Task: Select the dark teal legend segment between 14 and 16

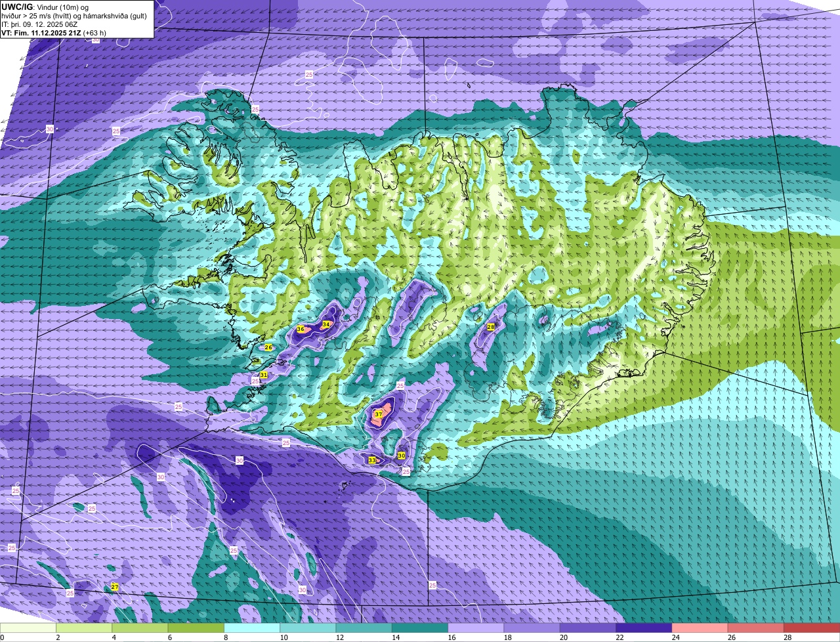Action: coord(420,628)
